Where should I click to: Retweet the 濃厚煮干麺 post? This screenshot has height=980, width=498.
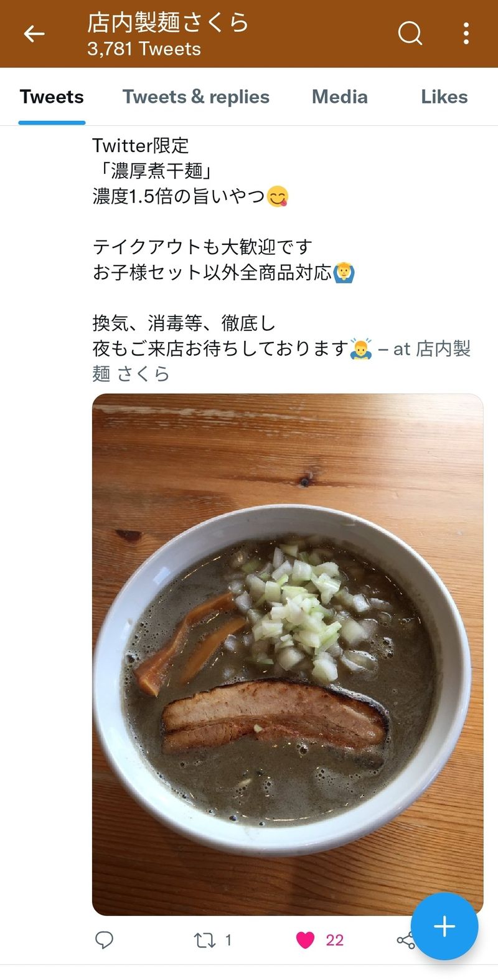tap(204, 940)
